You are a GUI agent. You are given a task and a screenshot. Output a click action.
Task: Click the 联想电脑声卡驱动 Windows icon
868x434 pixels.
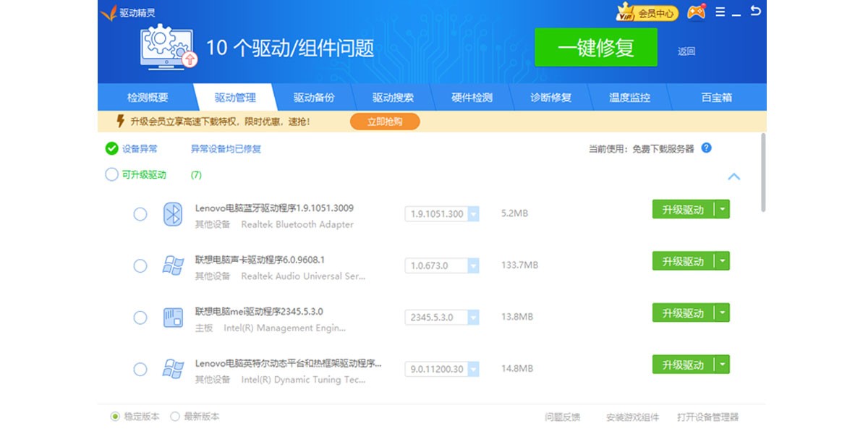pos(173,265)
